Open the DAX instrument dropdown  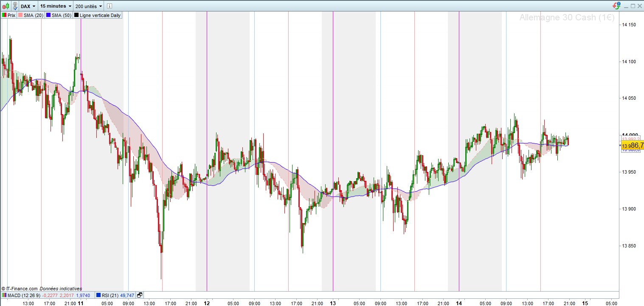click(28, 6)
